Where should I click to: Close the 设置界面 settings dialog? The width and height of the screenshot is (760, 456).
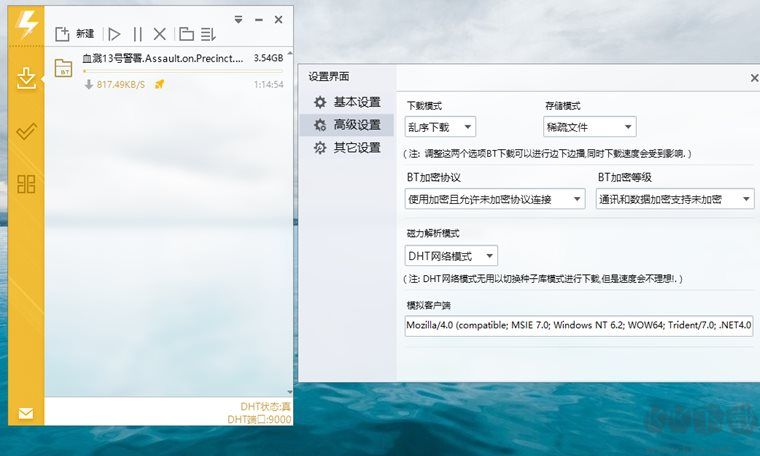[x=754, y=78]
